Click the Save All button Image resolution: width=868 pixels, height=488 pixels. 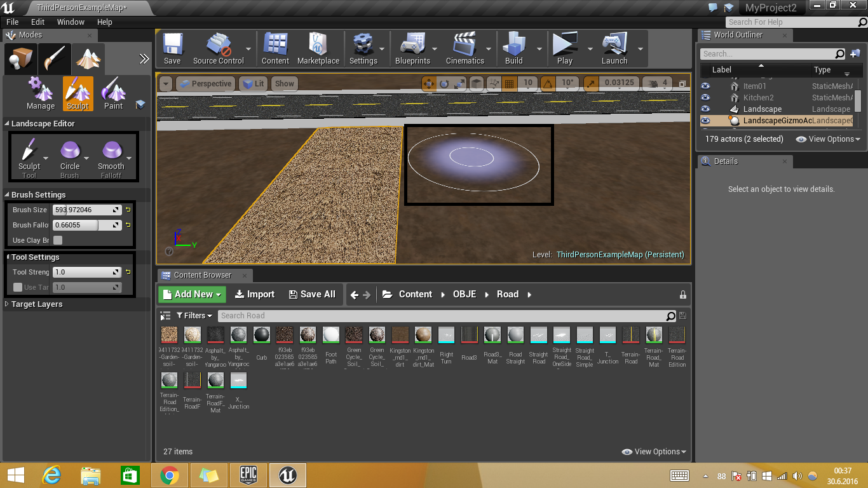pos(312,294)
